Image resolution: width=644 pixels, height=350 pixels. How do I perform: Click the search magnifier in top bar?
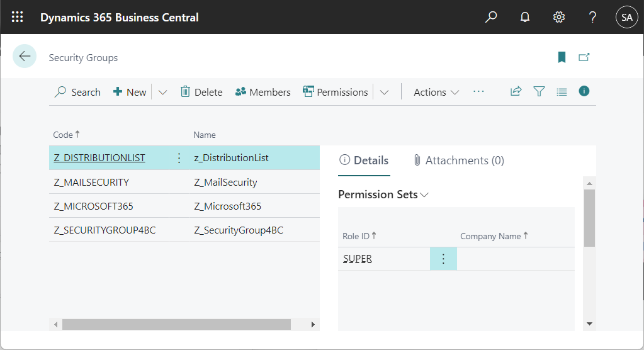click(x=491, y=17)
